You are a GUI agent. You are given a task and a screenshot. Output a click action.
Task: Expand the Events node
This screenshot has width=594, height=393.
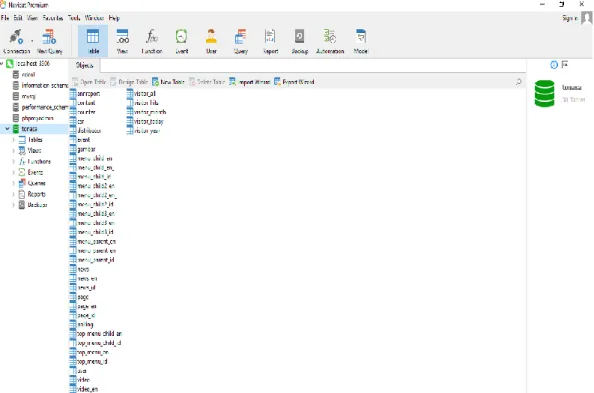click(x=14, y=172)
